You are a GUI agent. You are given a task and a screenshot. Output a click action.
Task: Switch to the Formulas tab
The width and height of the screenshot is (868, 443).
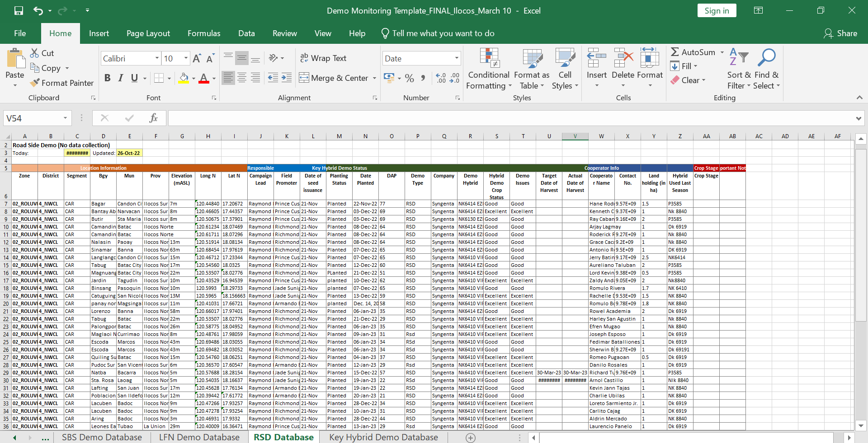204,33
